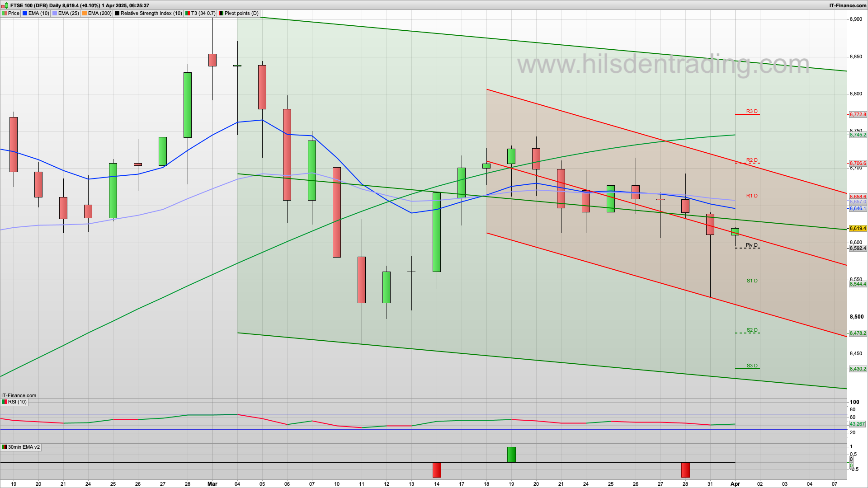Click the Piv D pivot label
The height and width of the screenshot is (488, 868).
pos(752,245)
